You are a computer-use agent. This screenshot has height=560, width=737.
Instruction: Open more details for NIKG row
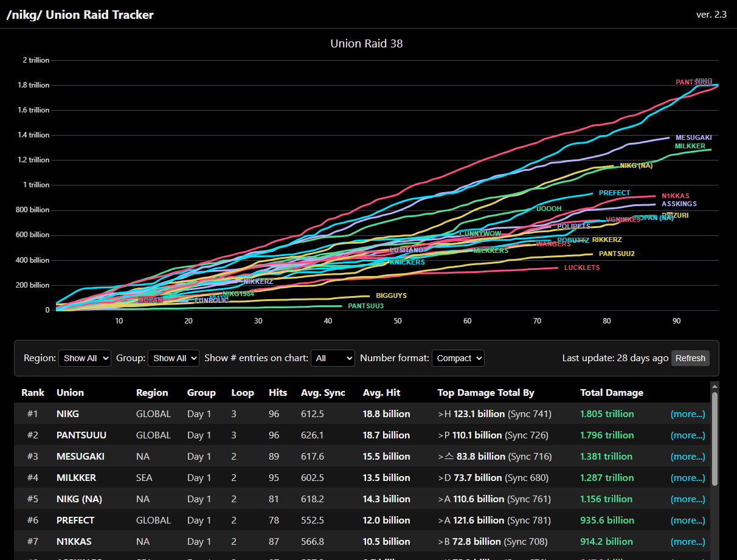(688, 414)
